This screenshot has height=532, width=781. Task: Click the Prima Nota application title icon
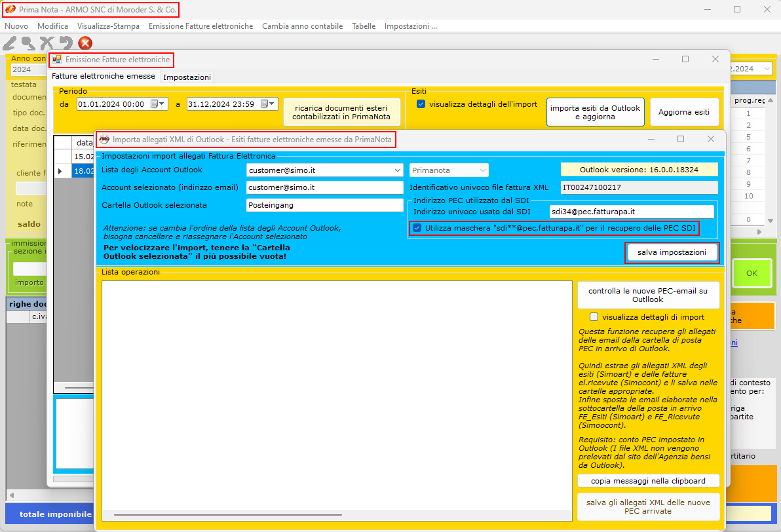pyautogui.click(x=10, y=10)
